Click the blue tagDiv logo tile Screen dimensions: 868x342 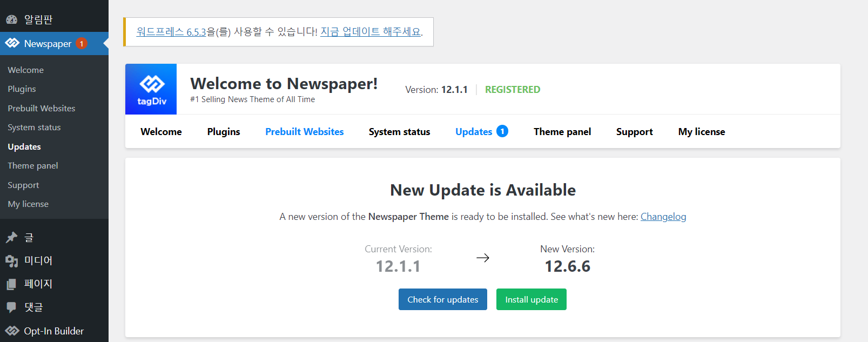[x=151, y=89]
